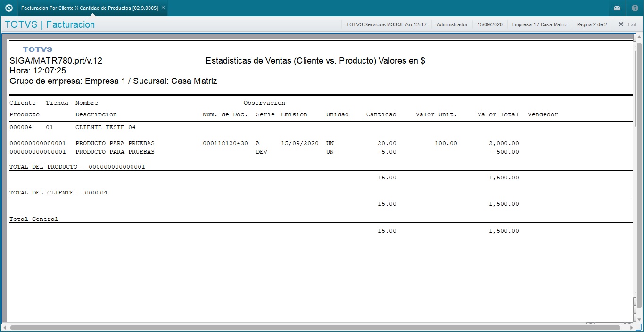Image resolution: width=644 pixels, height=332 pixels.
Task: Click the TOTVS logo in the report
Action: click(x=37, y=49)
